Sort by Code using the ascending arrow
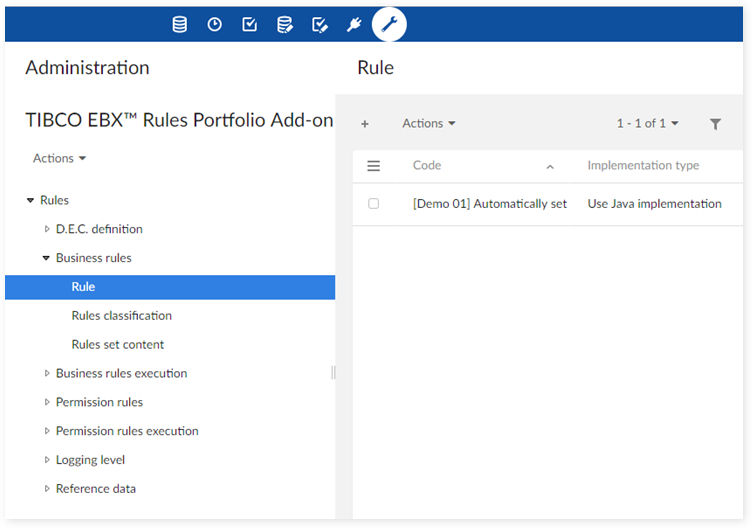 (x=550, y=167)
